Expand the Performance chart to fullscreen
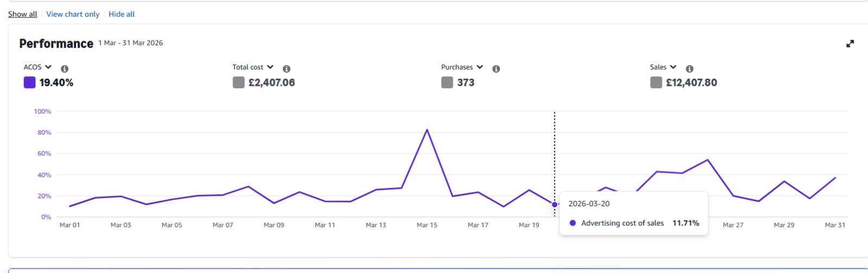Viewport: 868px width, 273px height. [850, 44]
